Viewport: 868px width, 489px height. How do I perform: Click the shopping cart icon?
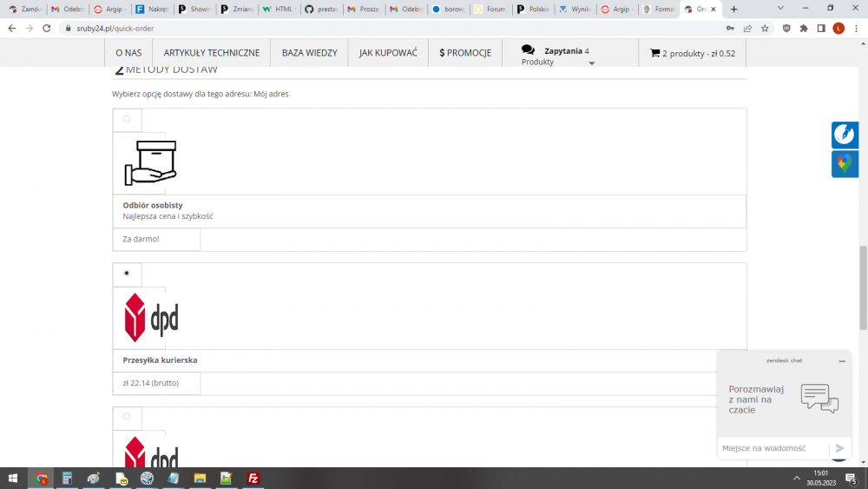pyautogui.click(x=654, y=53)
